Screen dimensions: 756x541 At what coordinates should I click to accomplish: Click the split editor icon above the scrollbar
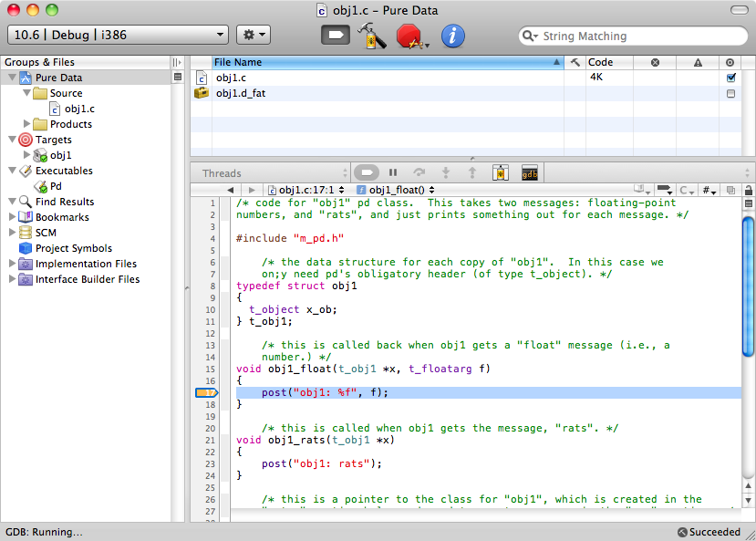click(x=749, y=203)
